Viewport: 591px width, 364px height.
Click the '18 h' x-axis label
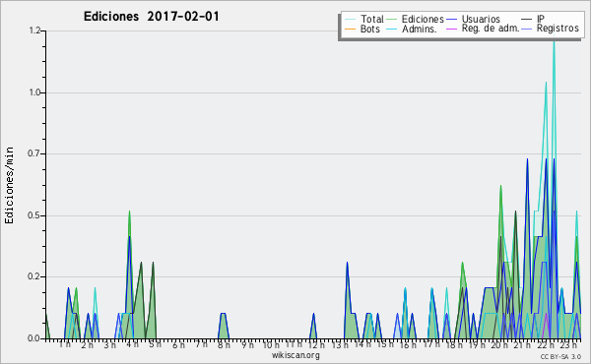(x=453, y=344)
